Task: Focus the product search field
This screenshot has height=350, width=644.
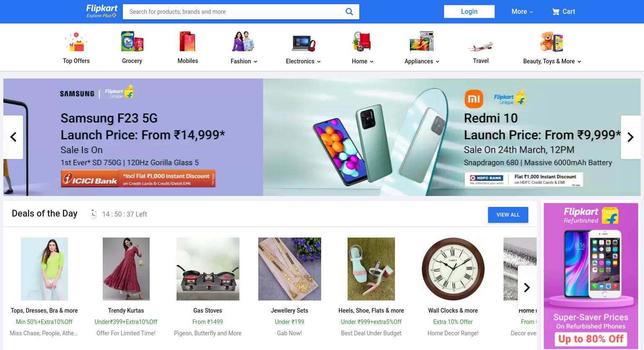Action: [x=235, y=12]
